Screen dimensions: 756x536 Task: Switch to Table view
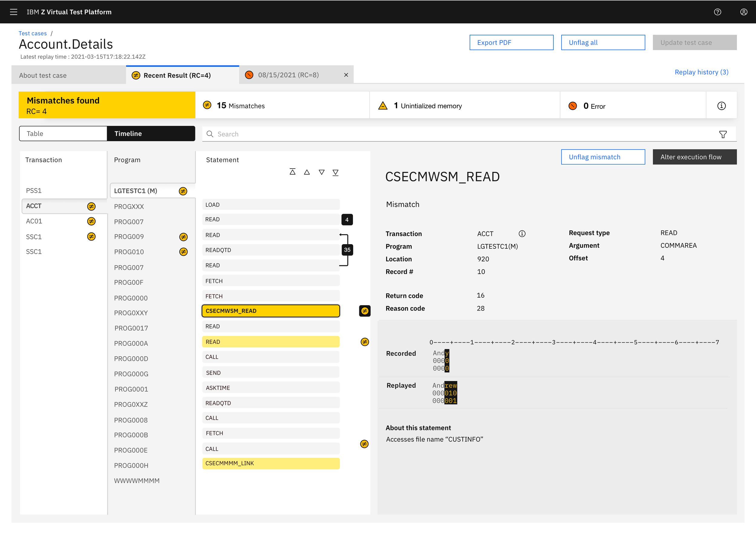click(63, 134)
